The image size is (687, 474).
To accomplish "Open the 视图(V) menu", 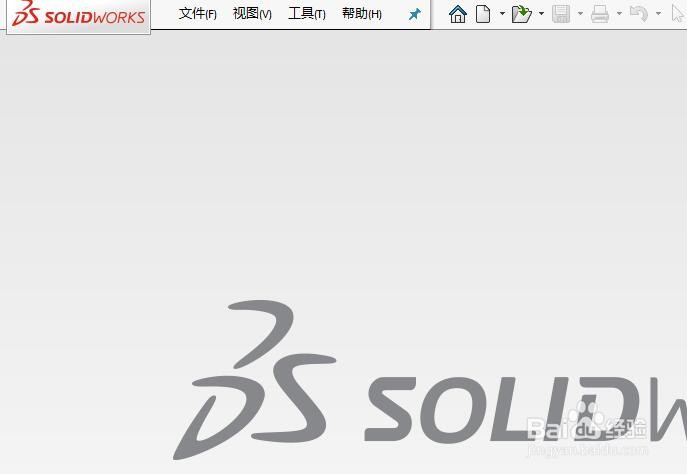I will tap(252, 14).
